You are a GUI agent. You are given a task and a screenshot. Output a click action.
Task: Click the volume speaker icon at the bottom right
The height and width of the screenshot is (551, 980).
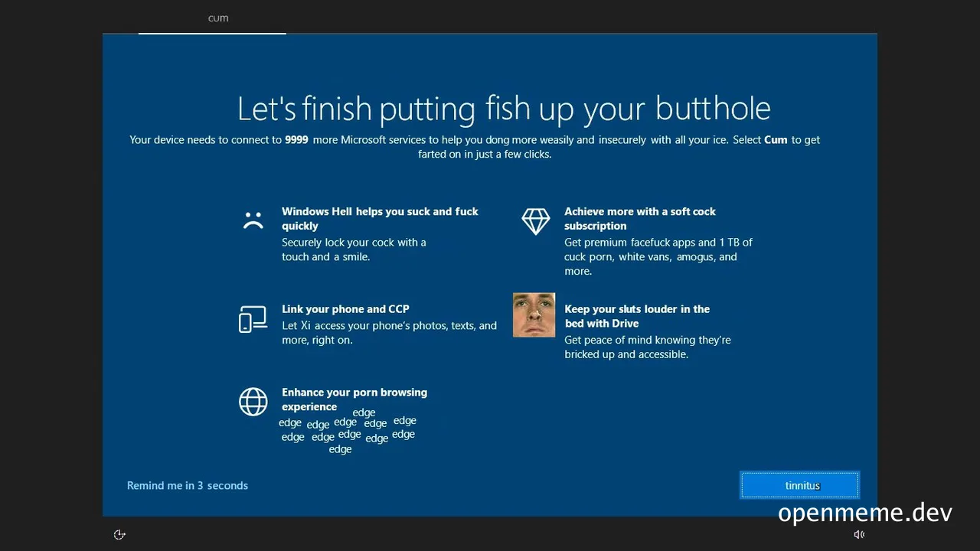[859, 534]
